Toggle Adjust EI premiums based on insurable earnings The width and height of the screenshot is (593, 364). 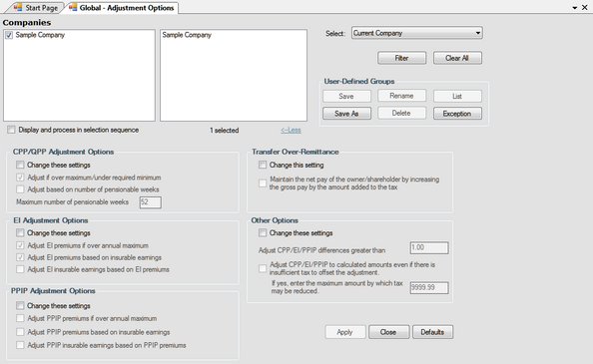tap(20, 257)
